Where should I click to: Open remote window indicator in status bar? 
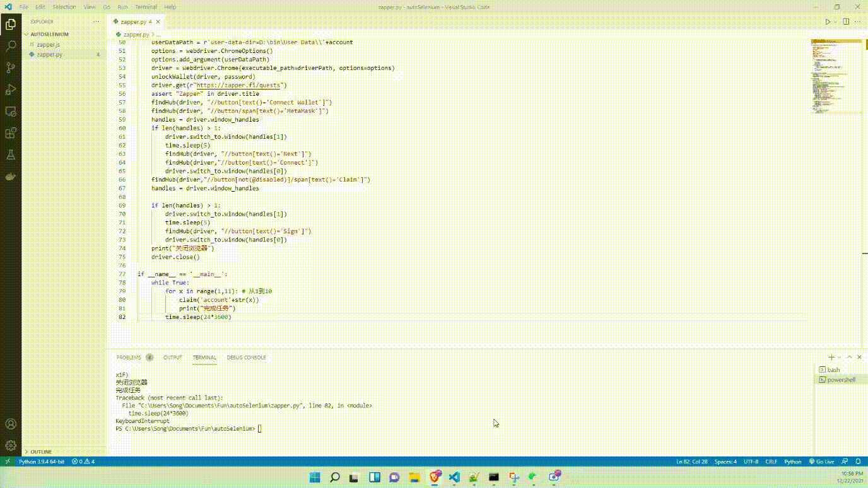coord(7,462)
